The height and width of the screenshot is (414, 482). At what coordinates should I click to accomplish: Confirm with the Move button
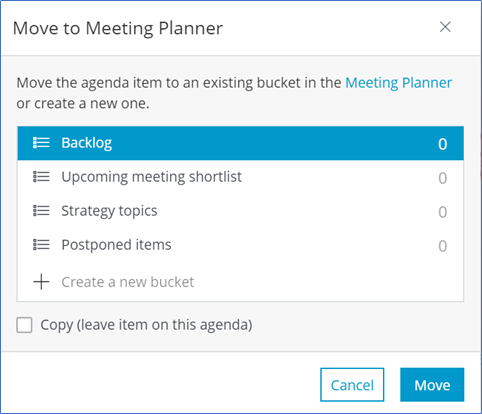[432, 385]
